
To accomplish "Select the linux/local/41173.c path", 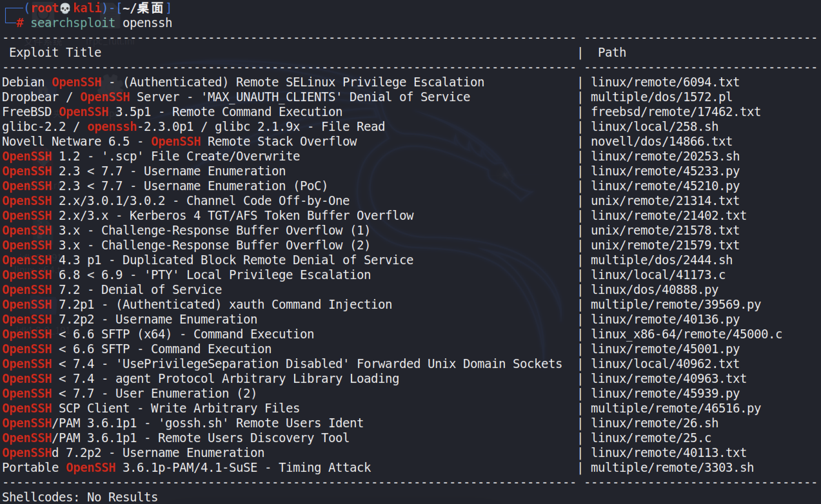I will click(x=658, y=275).
